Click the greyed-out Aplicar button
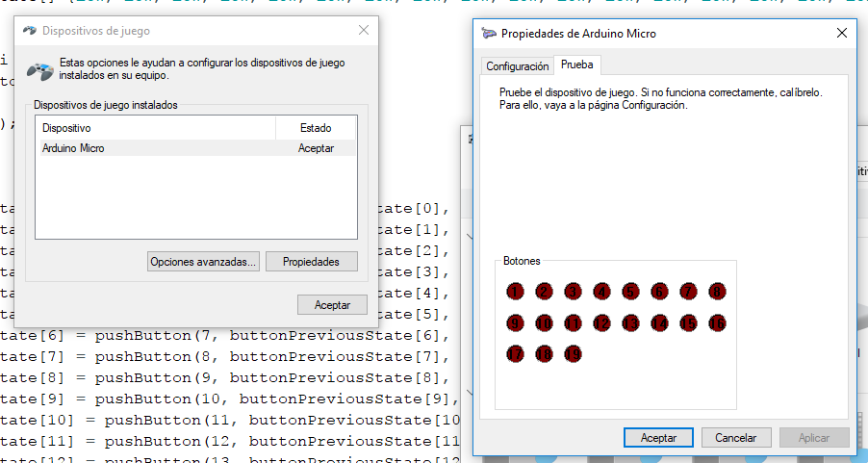Viewport: 868px width, 463px height. coord(814,438)
